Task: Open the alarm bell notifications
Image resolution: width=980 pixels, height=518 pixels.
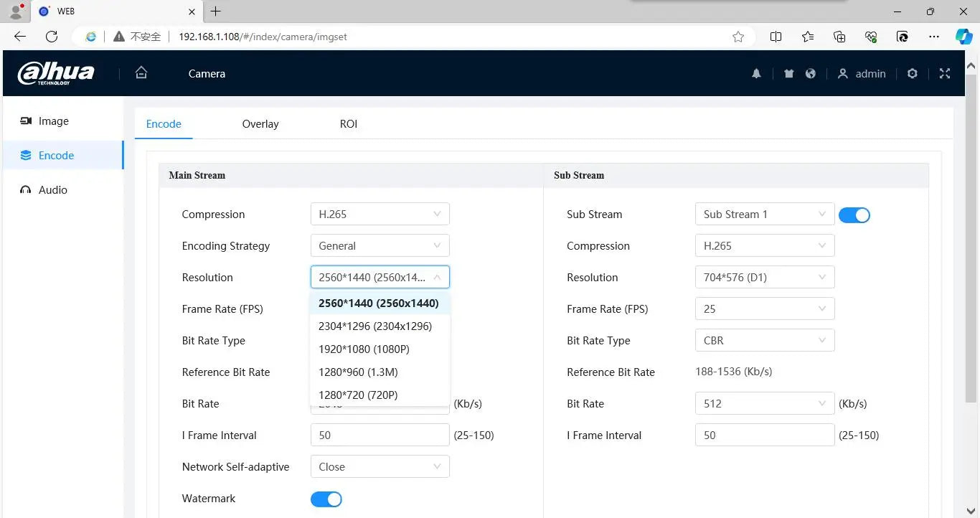Action: tap(756, 73)
